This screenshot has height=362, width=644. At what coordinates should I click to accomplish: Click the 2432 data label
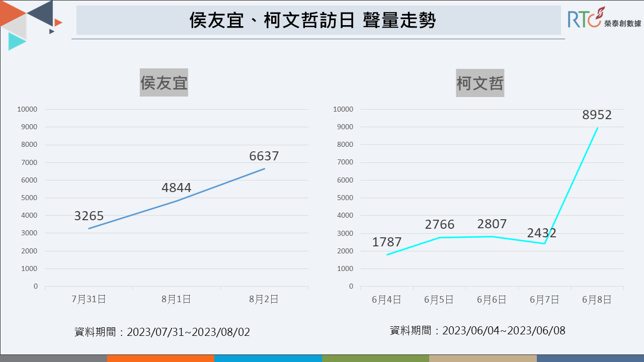point(542,233)
